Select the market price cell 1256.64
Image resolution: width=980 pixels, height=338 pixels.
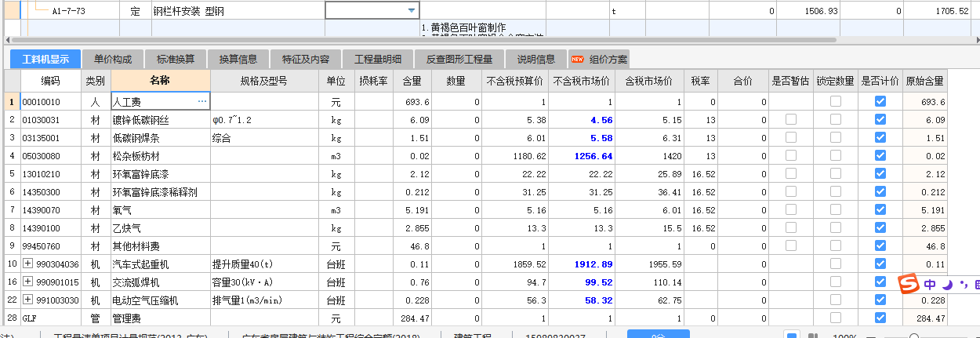pyautogui.click(x=581, y=156)
